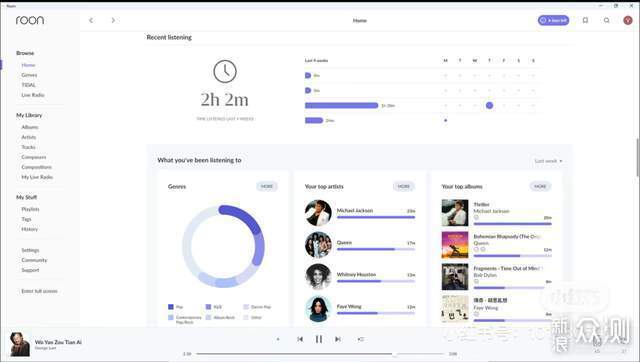Click the forward navigation arrow
640x362 pixels.
point(113,20)
